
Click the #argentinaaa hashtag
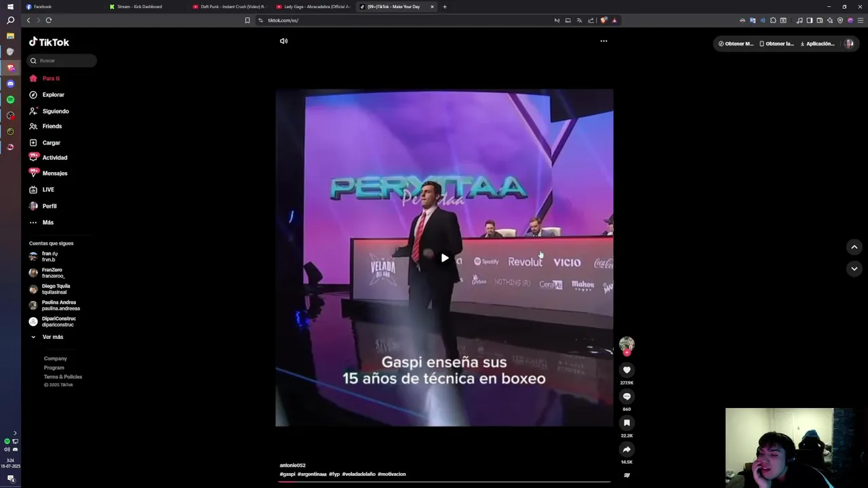(312, 474)
